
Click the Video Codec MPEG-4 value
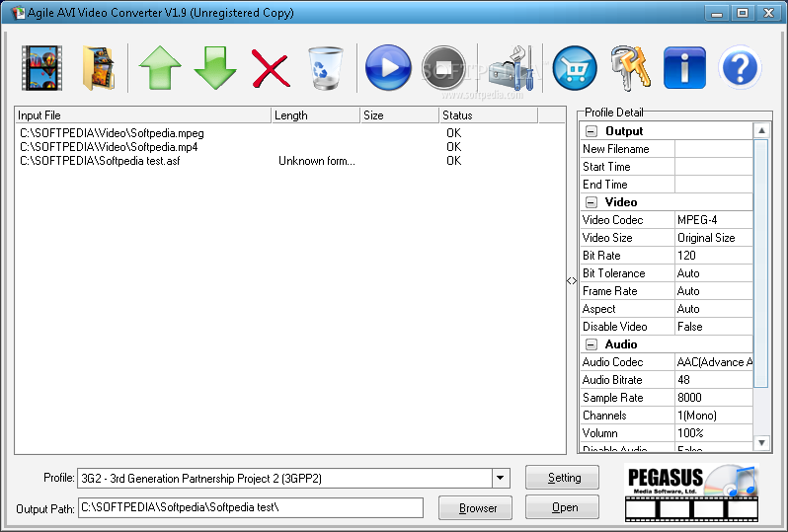tap(714, 220)
